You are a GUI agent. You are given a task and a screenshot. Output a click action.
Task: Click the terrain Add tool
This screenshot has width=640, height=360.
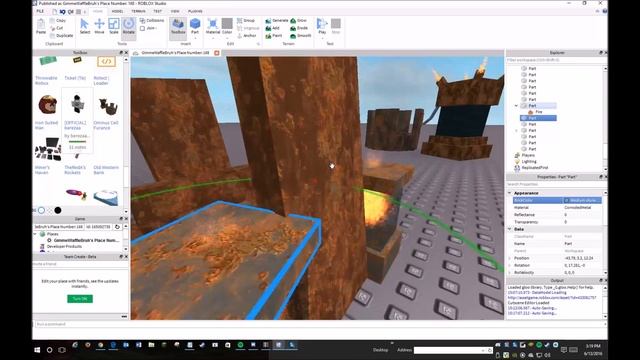tap(273, 28)
